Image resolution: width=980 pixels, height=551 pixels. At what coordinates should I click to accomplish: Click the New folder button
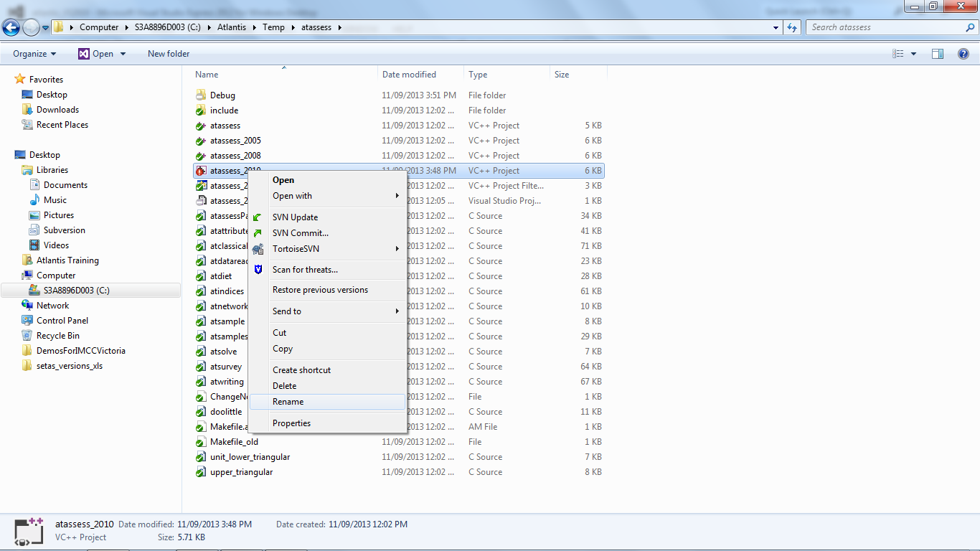pos(169,54)
